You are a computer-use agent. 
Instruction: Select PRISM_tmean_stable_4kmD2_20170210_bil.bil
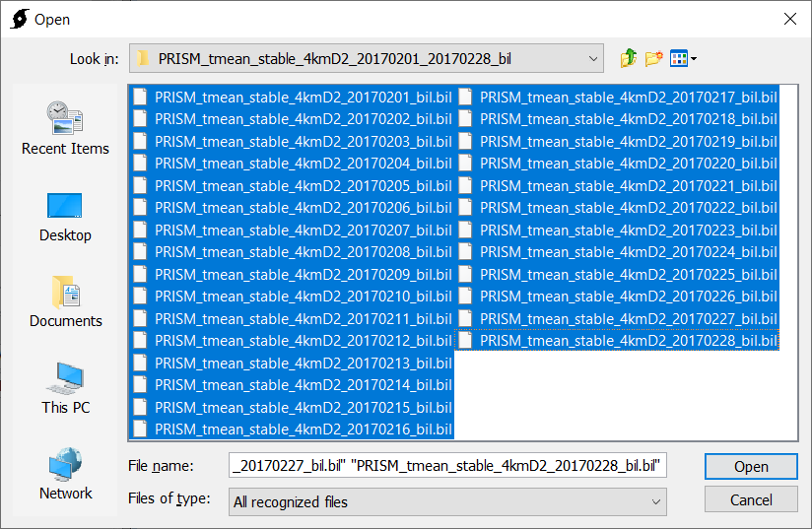pyautogui.click(x=293, y=297)
